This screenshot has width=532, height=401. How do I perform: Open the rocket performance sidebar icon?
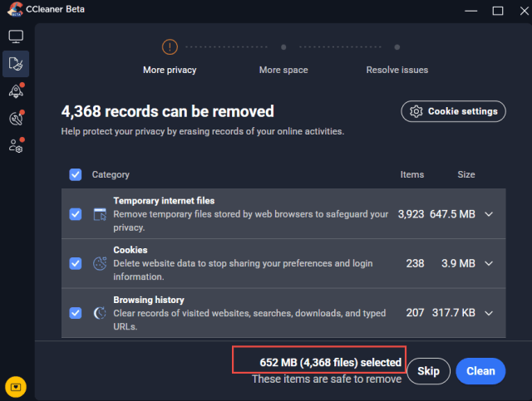(16, 90)
